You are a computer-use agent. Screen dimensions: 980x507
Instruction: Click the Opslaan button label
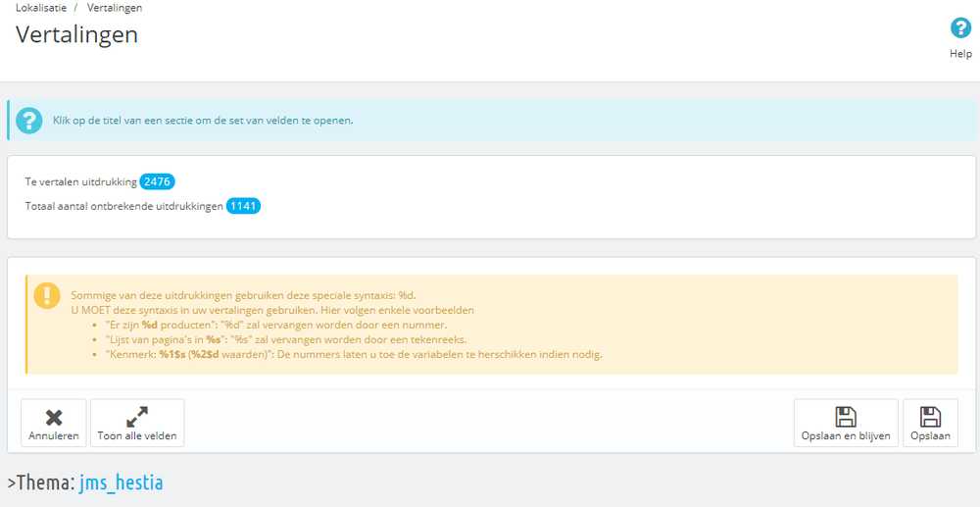[x=930, y=435]
